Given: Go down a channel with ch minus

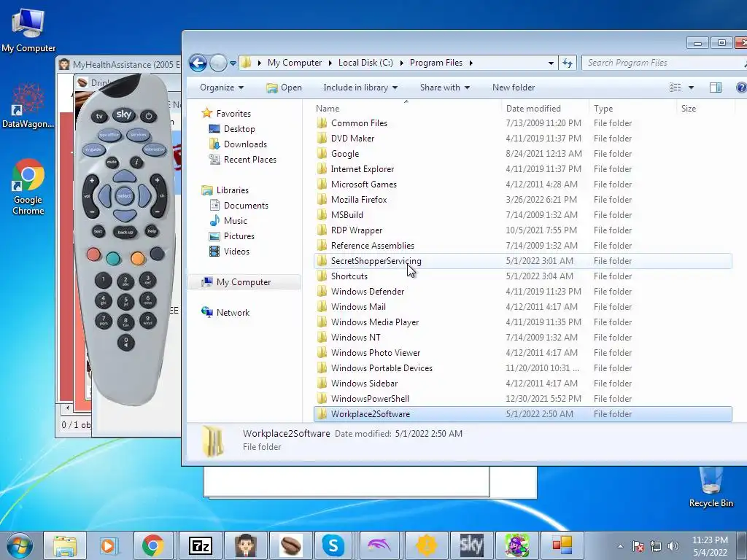Looking at the screenshot, I should pos(158,211).
